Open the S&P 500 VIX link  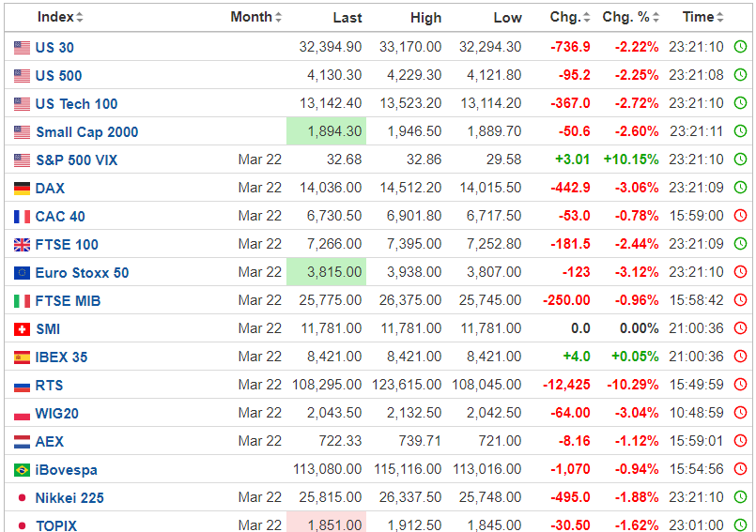click(x=76, y=160)
